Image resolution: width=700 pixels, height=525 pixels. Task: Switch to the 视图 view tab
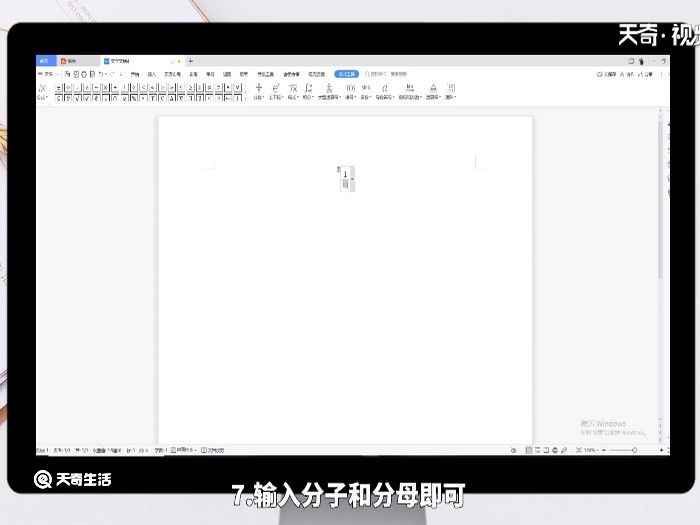point(227,74)
